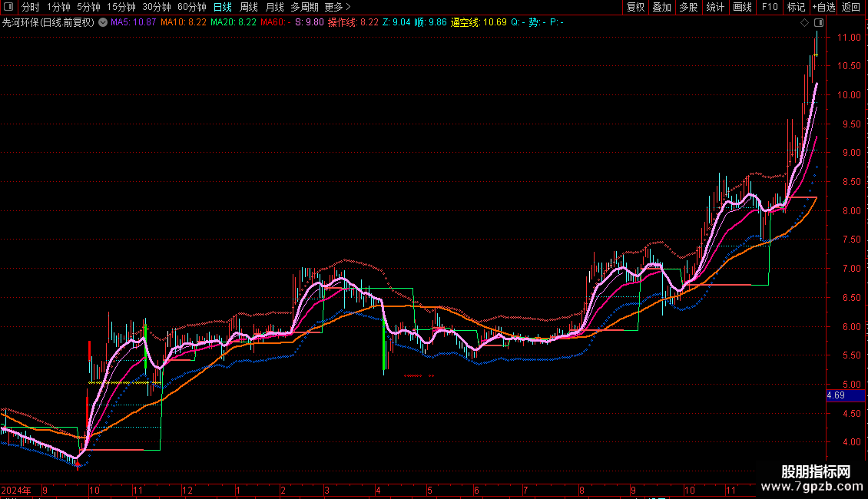Click the MA5: 10.87 indicator label
868x499 pixels.
coord(134,23)
